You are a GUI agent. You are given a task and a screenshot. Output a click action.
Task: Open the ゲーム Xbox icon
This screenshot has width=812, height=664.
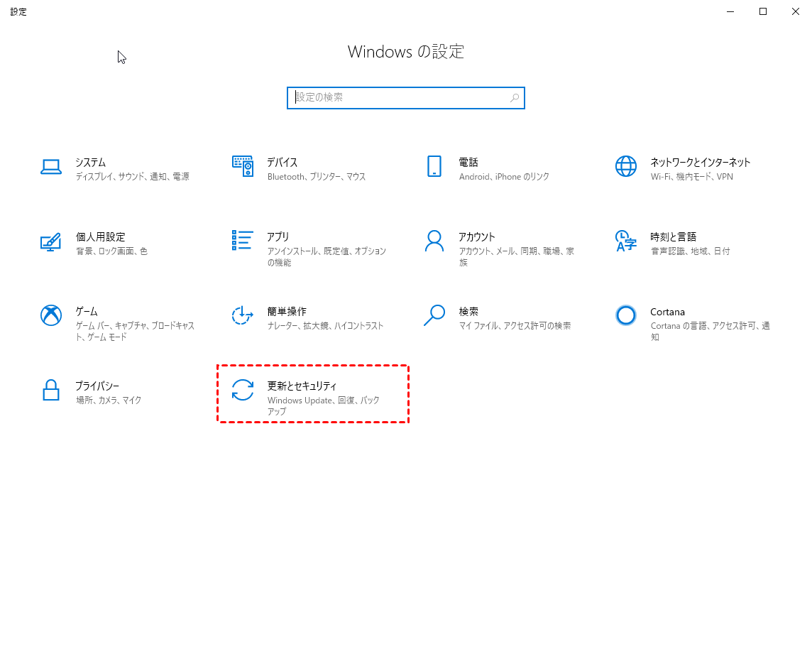[x=51, y=315]
